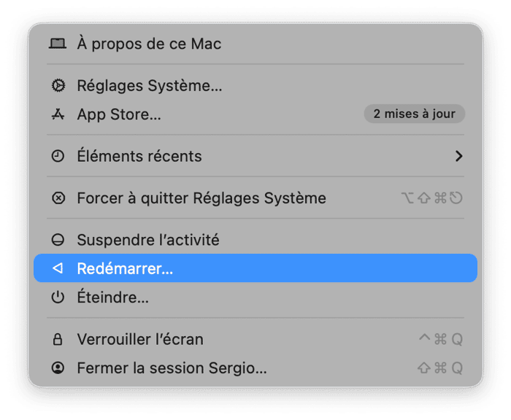Viewport: 511px width, 420px height.
Task: Select the highlighted Redémarrer… entry
Action: tap(125, 268)
